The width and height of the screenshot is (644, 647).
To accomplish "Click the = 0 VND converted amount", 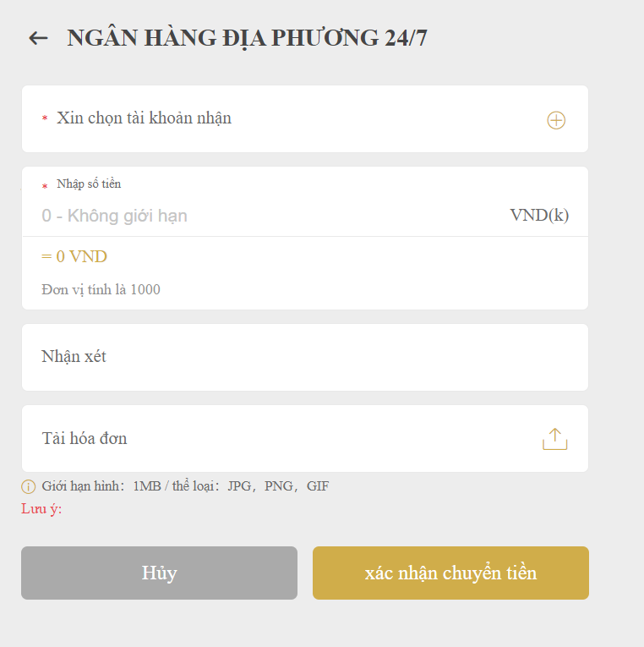I will pos(74,257).
